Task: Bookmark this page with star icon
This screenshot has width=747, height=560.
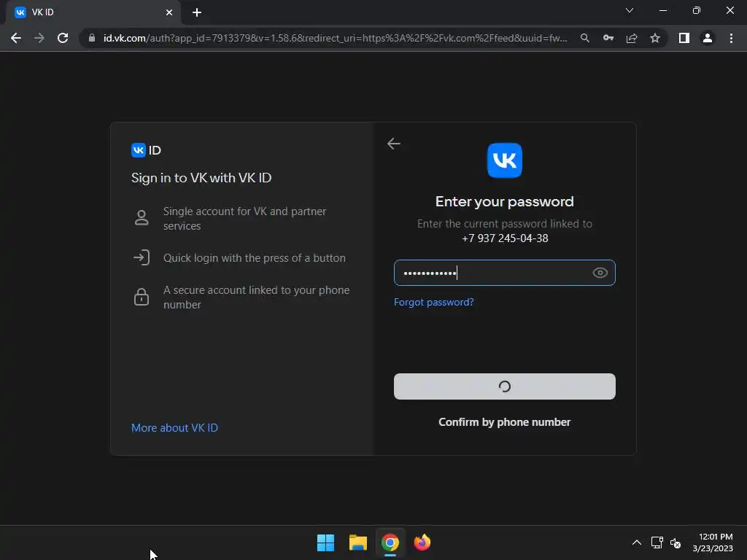Action: [x=655, y=38]
